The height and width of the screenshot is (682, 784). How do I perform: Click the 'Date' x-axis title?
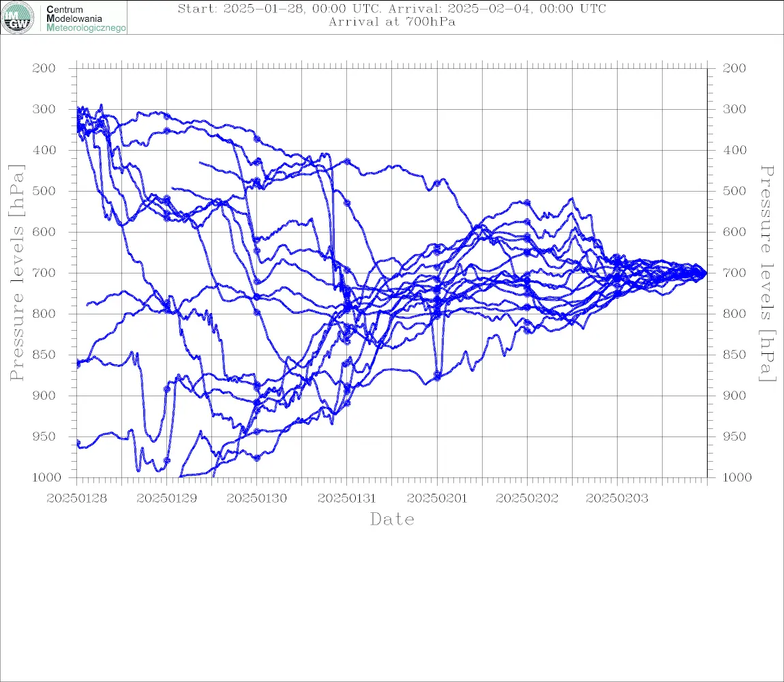[x=393, y=519]
